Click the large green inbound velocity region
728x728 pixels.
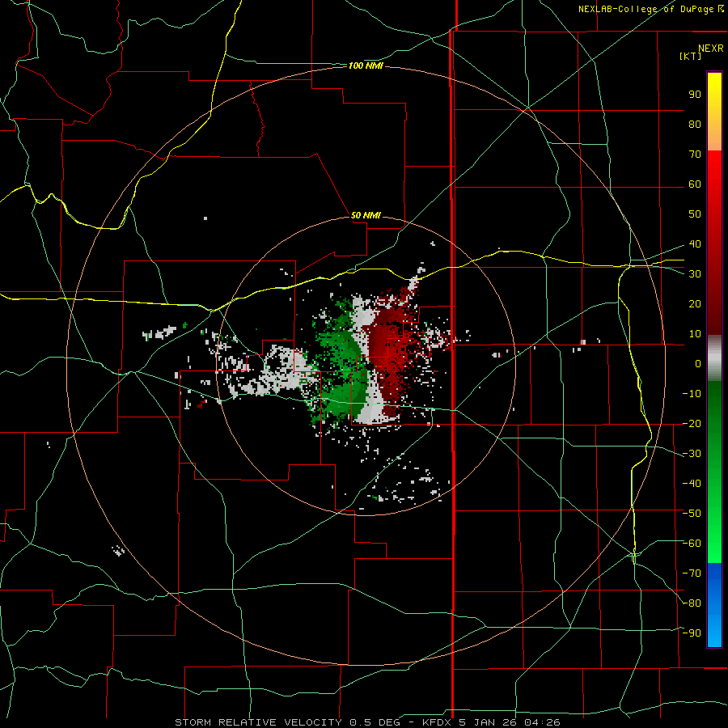341,362
